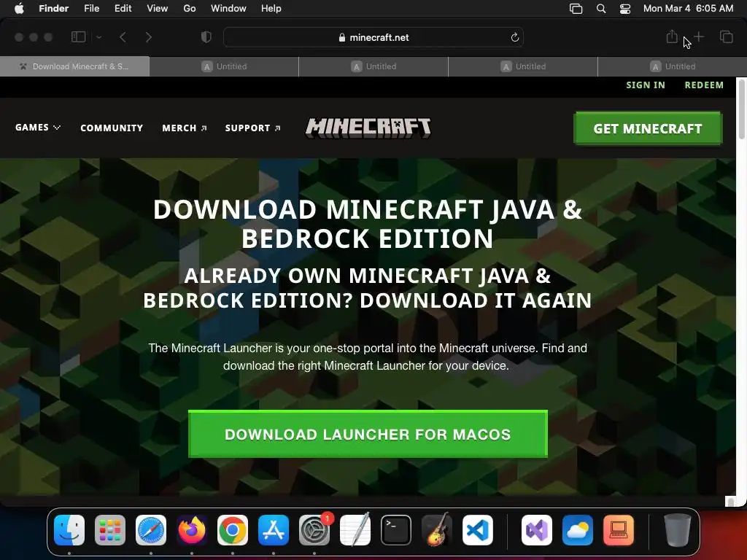Open Trash from the Dock
The image size is (747, 560).
point(678,530)
